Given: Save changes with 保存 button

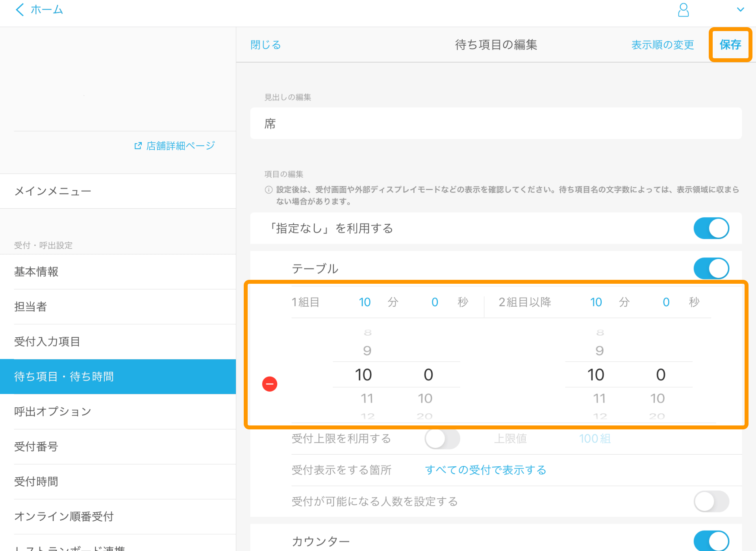Looking at the screenshot, I should click(730, 45).
